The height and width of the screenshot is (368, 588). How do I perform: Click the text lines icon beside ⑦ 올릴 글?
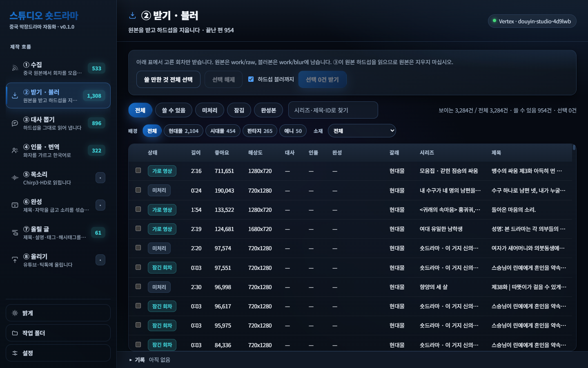click(x=15, y=233)
